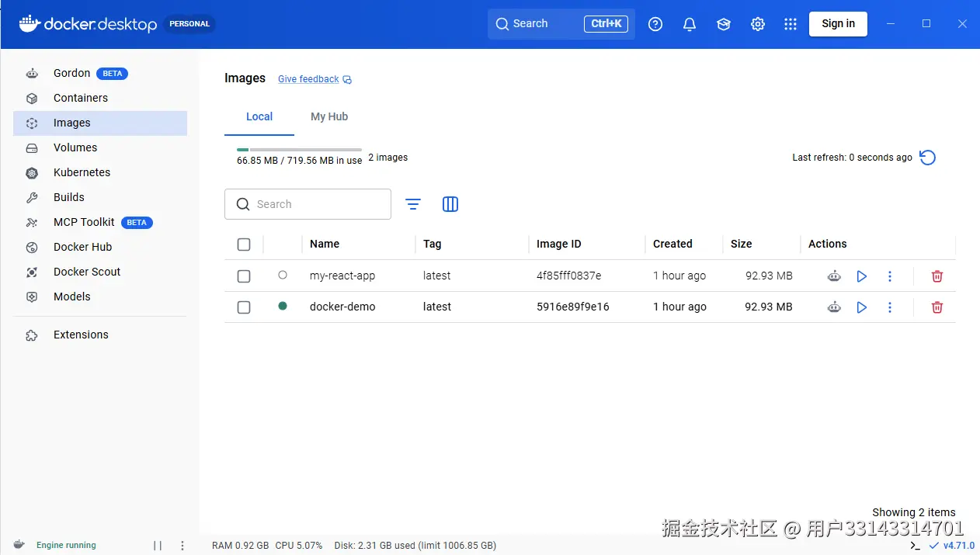Select all images checkbox in header
The width and height of the screenshot is (980, 555).
coord(244,245)
